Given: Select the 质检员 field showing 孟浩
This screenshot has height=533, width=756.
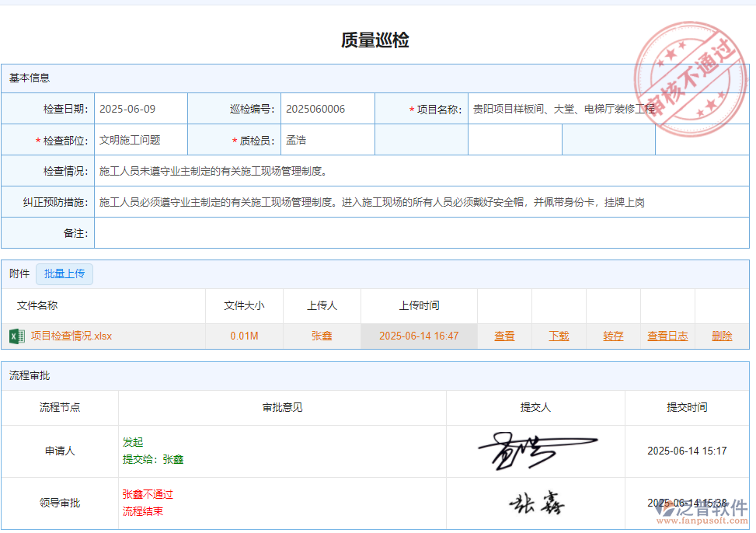Looking at the screenshot, I should point(327,140).
